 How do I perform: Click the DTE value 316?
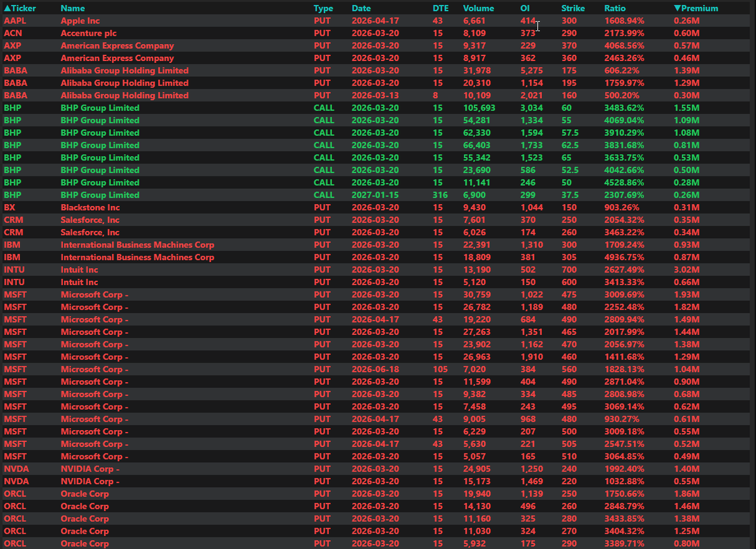coord(440,195)
